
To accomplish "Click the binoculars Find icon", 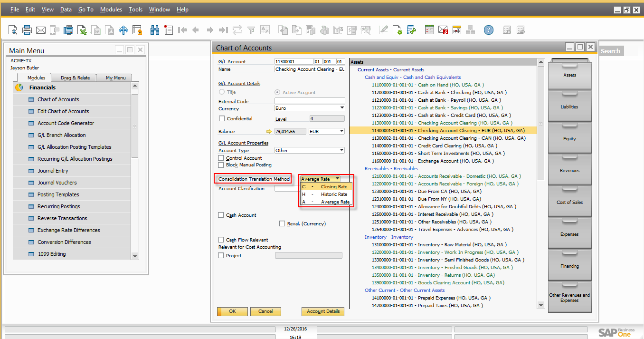I will pyautogui.click(x=154, y=30).
